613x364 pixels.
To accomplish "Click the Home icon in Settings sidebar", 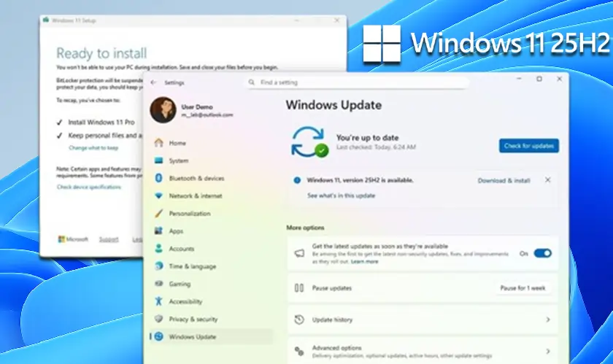I will coord(158,143).
